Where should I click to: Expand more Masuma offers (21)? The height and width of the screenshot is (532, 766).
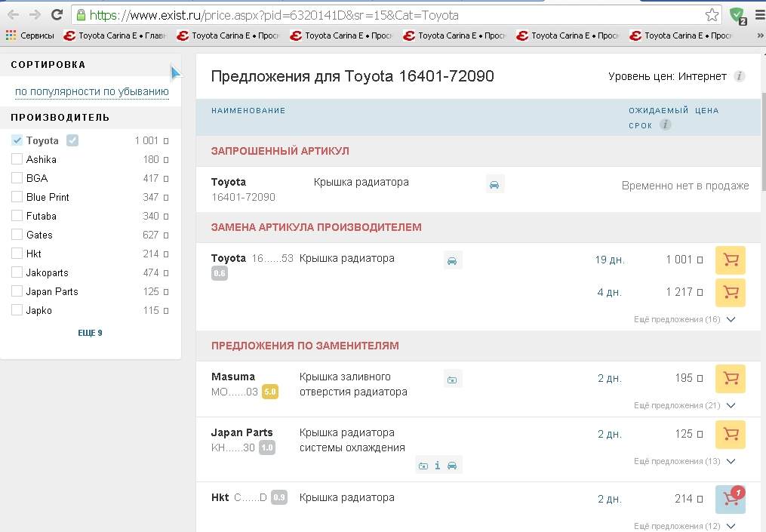coord(684,405)
